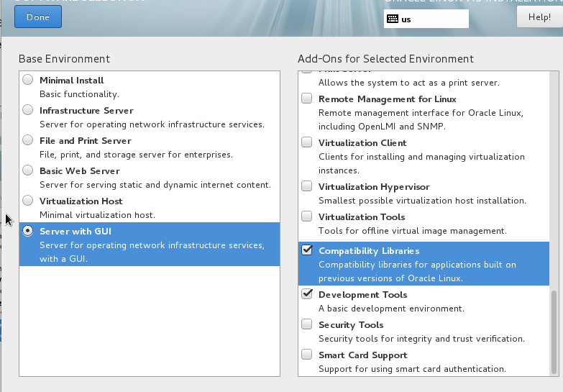Click 'Security Tools' label
The width and height of the screenshot is (563, 392).
tap(351, 325)
